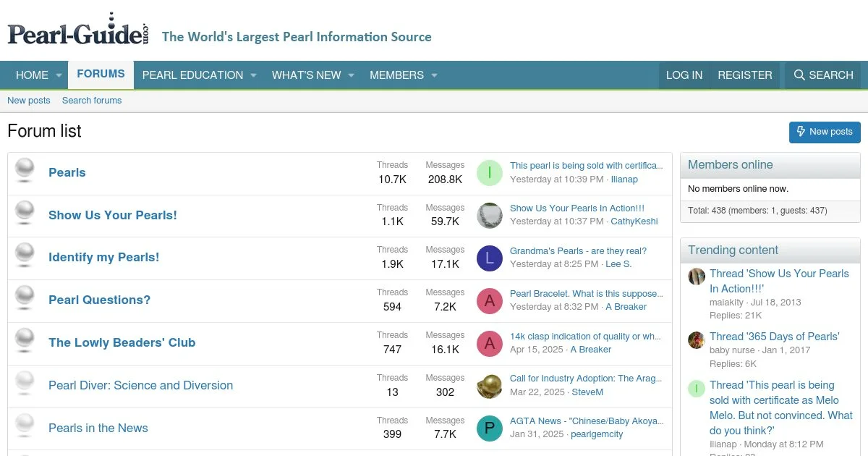Open Ilianap's green avatar in Pearls row
The height and width of the screenshot is (456, 868).
click(x=490, y=173)
